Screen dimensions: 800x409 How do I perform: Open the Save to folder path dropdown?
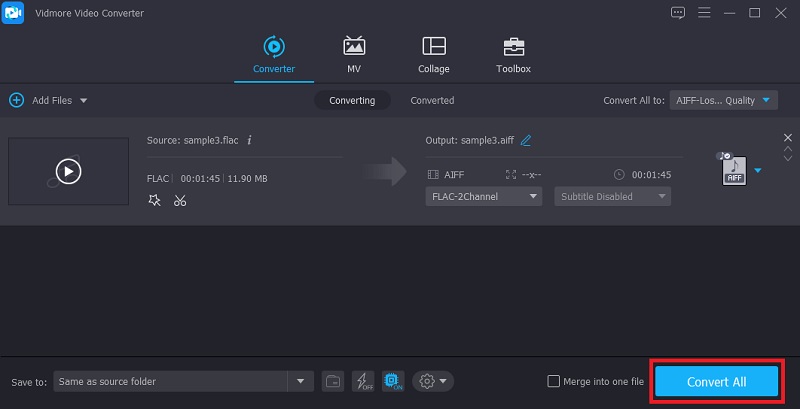coord(300,381)
